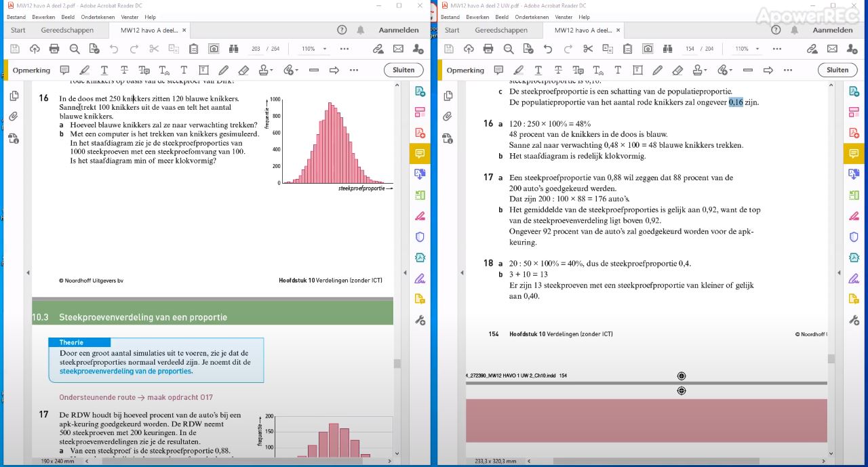
Task: Open Beeld menu in deel 2 UW window
Action: pos(502,17)
